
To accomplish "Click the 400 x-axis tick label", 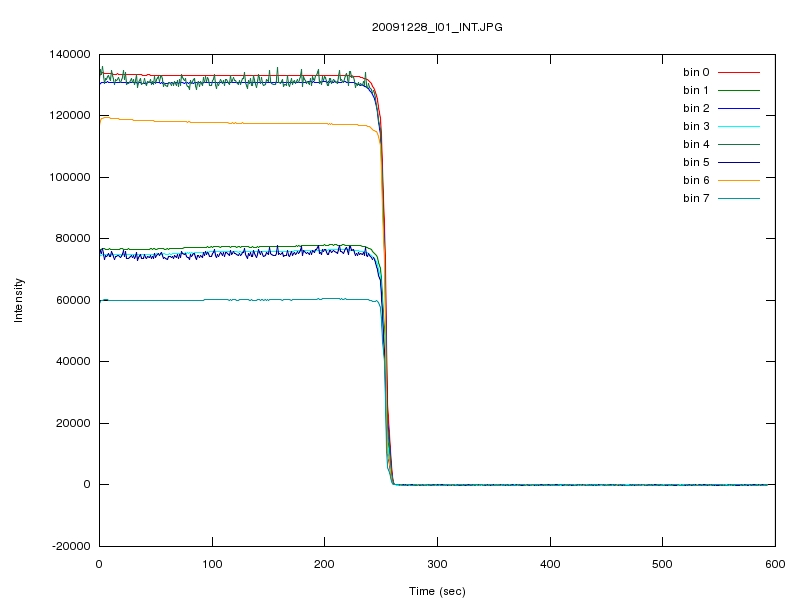I will [x=550, y=564].
